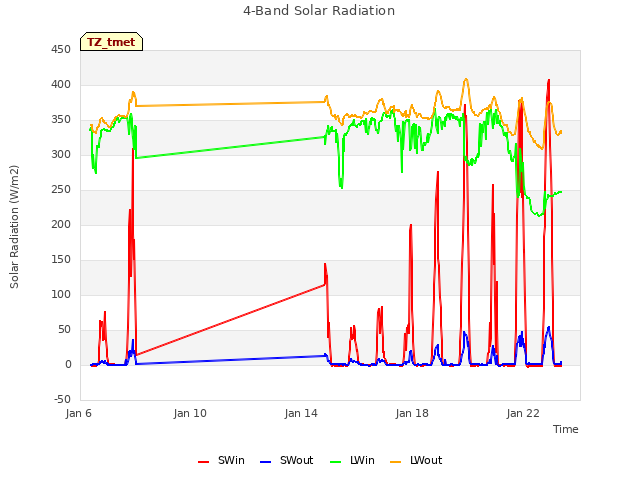
Task: Click the Jan 14 x-axis label
Action: (301, 413)
